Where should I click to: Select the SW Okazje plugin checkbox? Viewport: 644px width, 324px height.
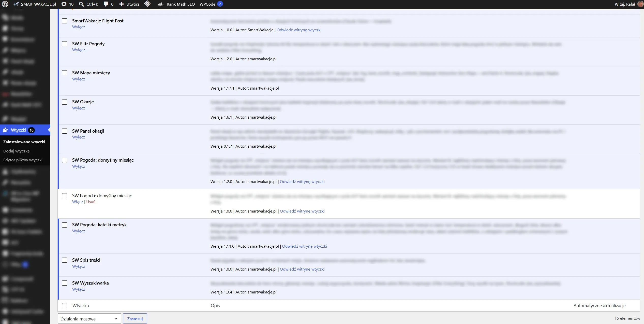tap(65, 102)
